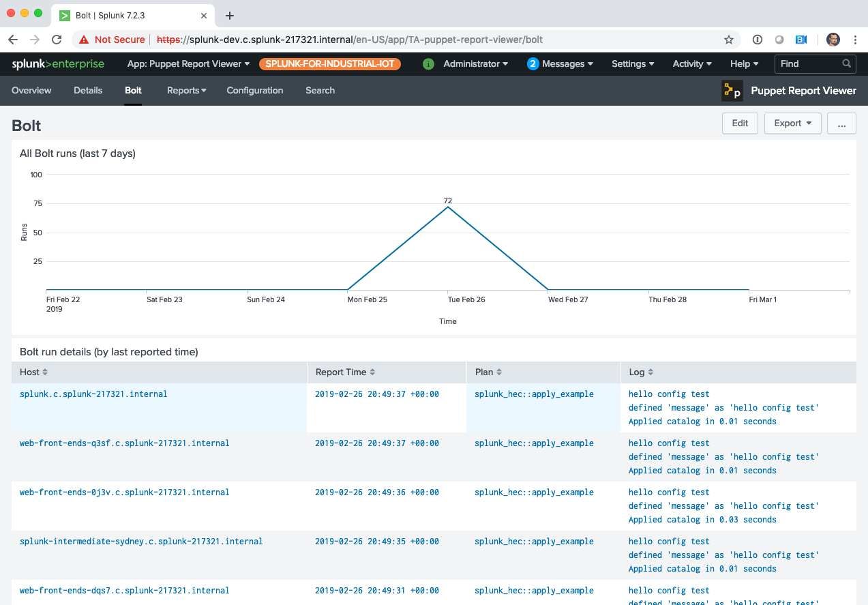The height and width of the screenshot is (605, 868).
Task: Click report time 2019-02-26 20:49:35 +00:00
Action: (377, 542)
